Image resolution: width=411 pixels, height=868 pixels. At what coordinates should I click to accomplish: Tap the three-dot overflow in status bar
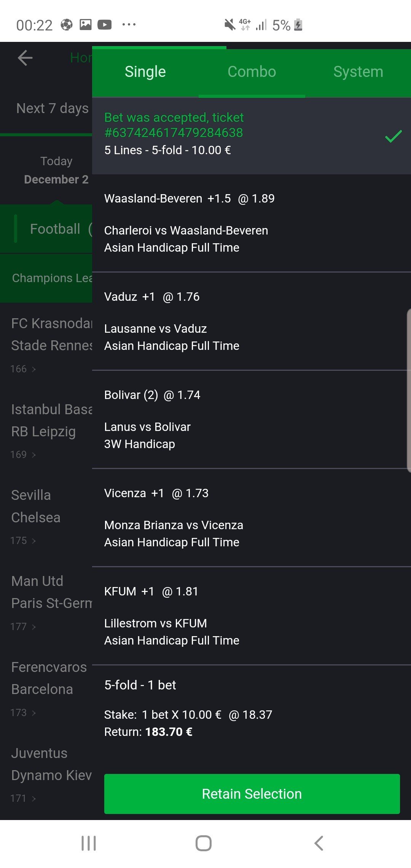tap(129, 25)
